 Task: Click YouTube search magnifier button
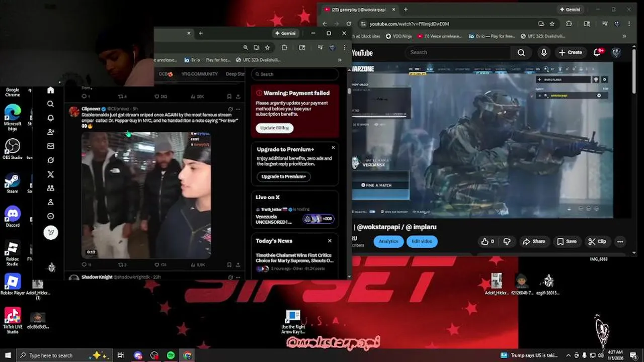click(x=521, y=52)
